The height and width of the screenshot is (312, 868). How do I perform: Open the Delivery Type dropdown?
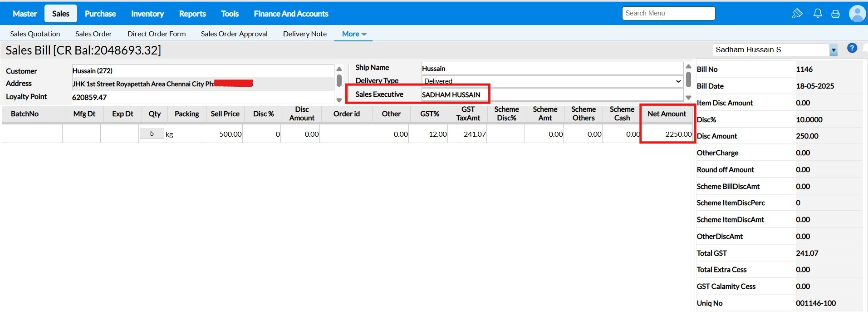tap(552, 81)
